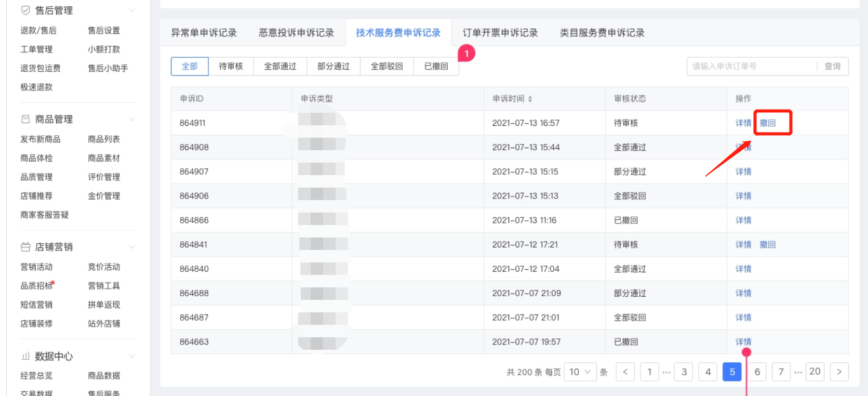Open 详情 for appeal 864866
Viewport: 868px width, 396px height.
point(743,220)
